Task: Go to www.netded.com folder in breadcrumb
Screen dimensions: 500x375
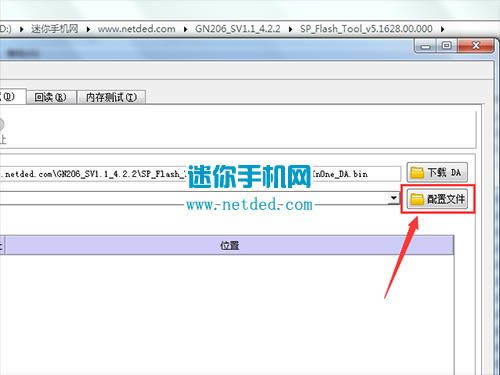Action: (x=137, y=29)
